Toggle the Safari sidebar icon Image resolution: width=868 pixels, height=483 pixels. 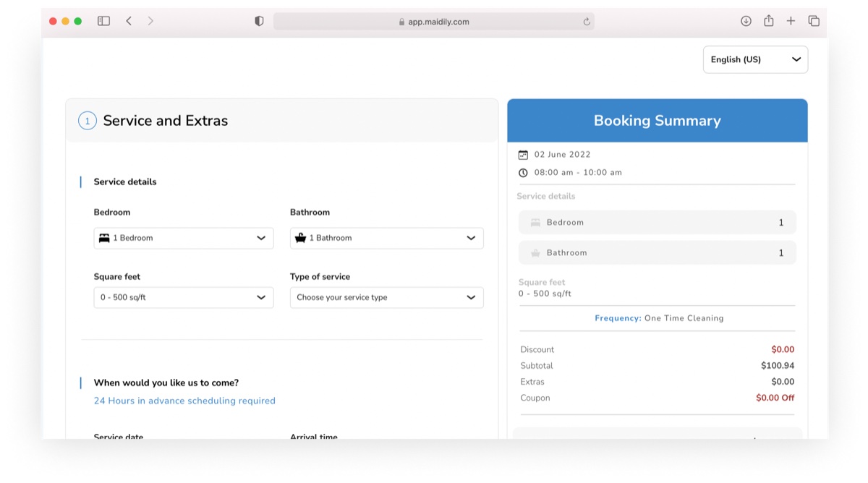pyautogui.click(x=103, y=21)
